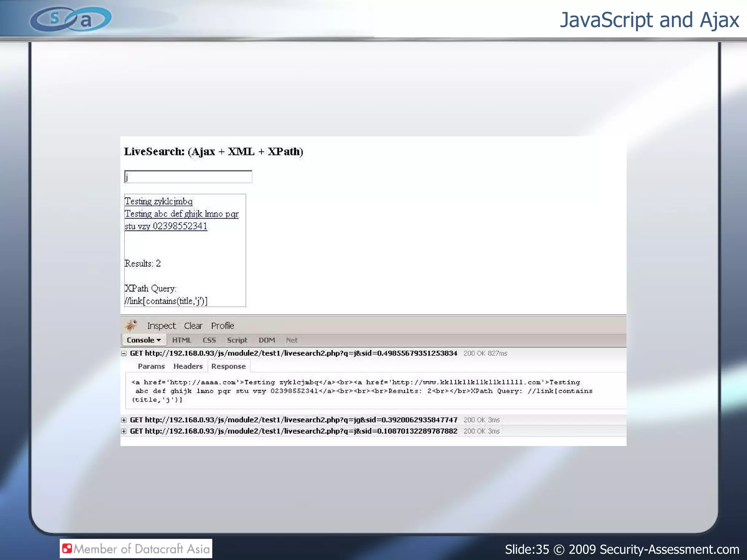Switch to the CSS tab
This screenshot has height=560, width=747.
(x=209, y=340)
